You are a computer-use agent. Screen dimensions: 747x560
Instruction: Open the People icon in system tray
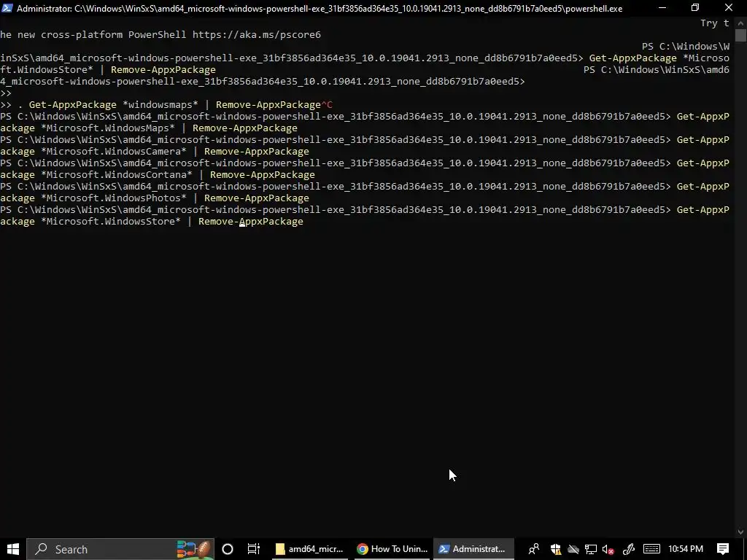(533, 549)
